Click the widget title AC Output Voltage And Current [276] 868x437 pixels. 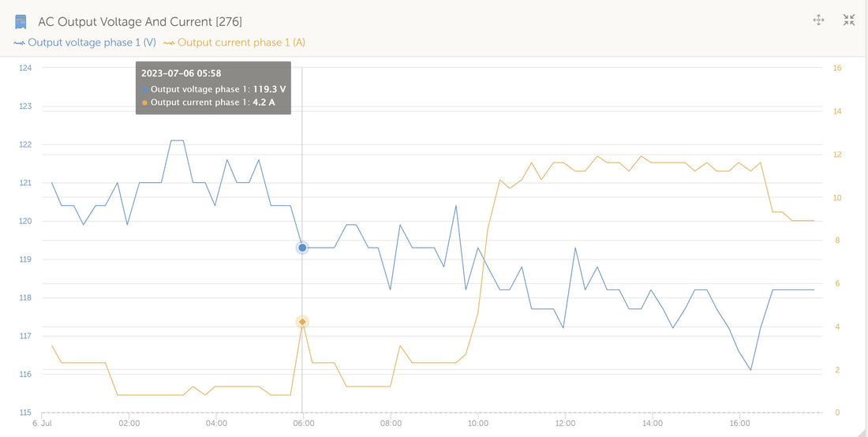[x=140, y=22]
